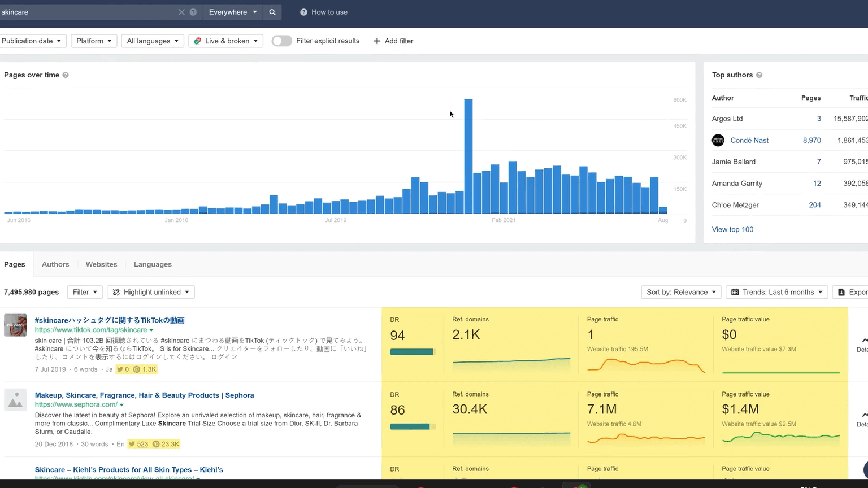Click the search bar help question icon

[x=193, y=12]
